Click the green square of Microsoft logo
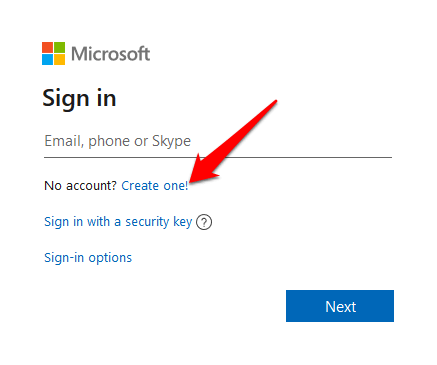The height and width of the screenshot is (365, 437). (59, 47)
